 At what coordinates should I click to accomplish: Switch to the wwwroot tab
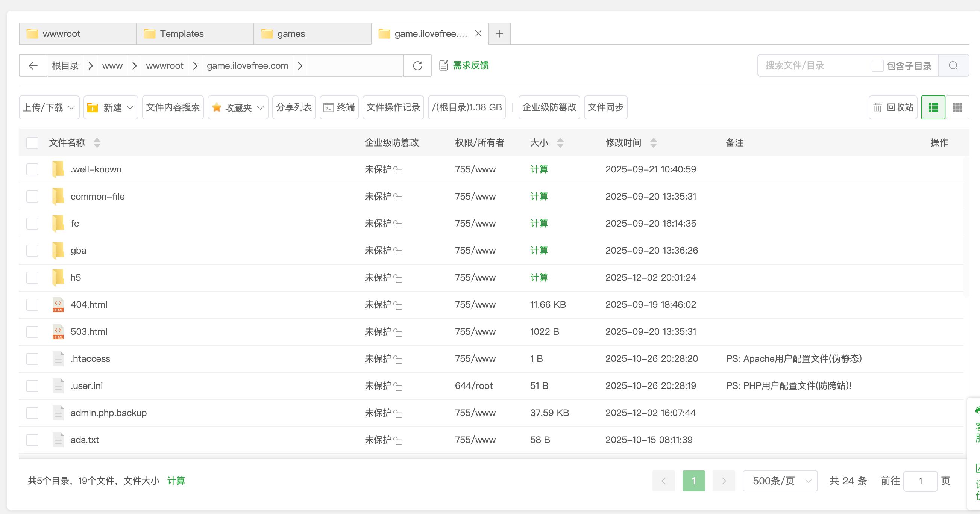(x=77, y=34)
